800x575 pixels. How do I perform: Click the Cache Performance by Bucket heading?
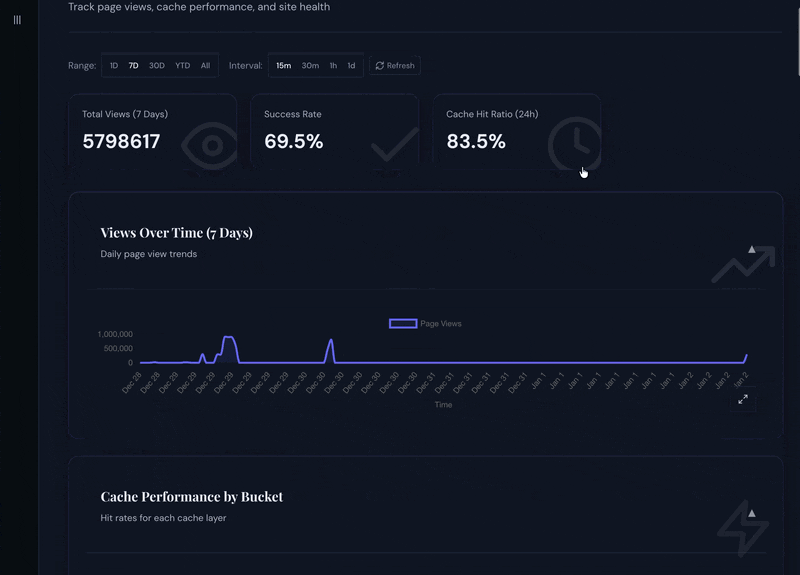pyautogui.click(x=192, y=496)
